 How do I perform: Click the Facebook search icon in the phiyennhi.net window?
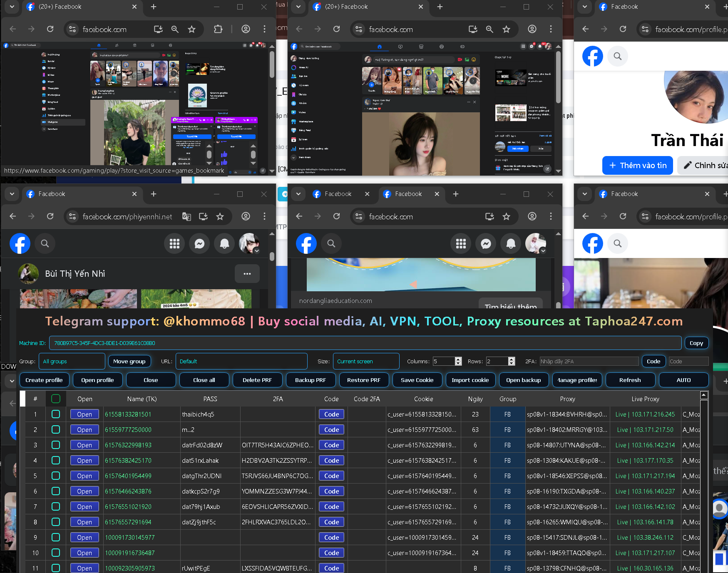(45, 244)
